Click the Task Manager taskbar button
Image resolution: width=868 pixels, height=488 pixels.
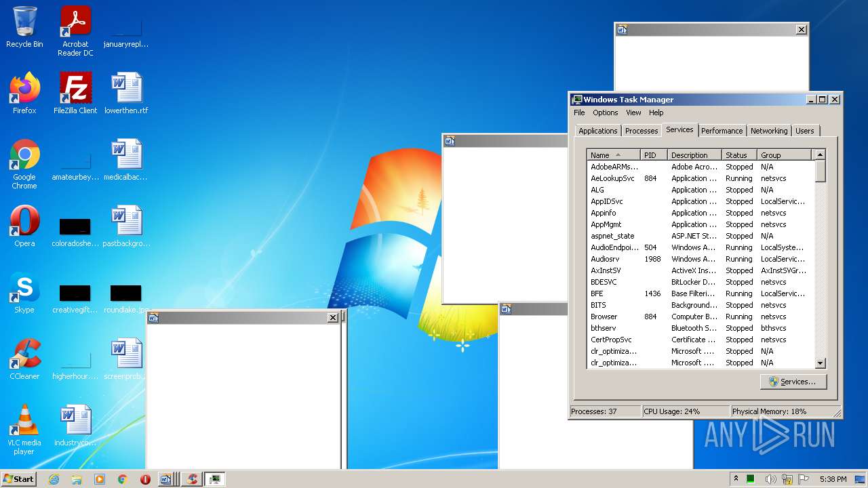(x=215, y=479)
